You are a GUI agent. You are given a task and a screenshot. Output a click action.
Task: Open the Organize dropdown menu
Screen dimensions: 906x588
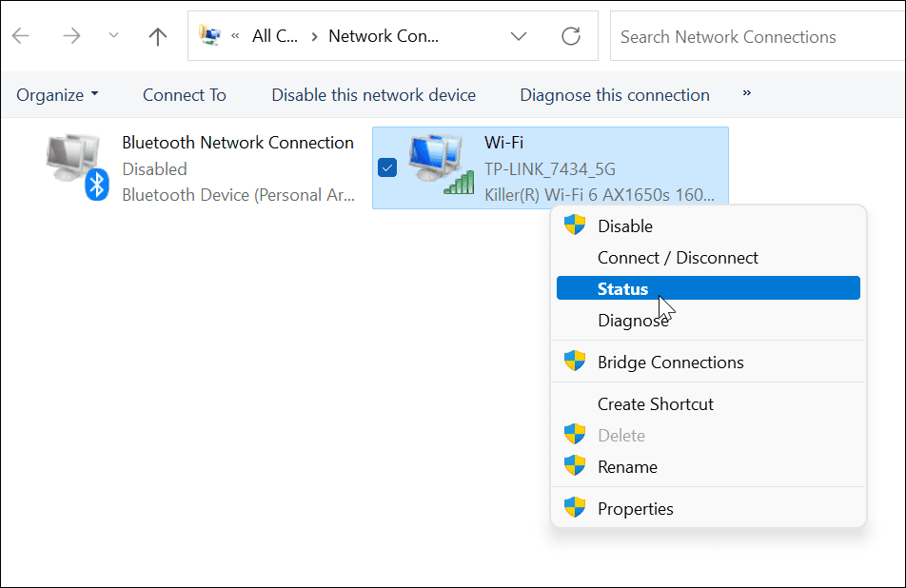56,94
